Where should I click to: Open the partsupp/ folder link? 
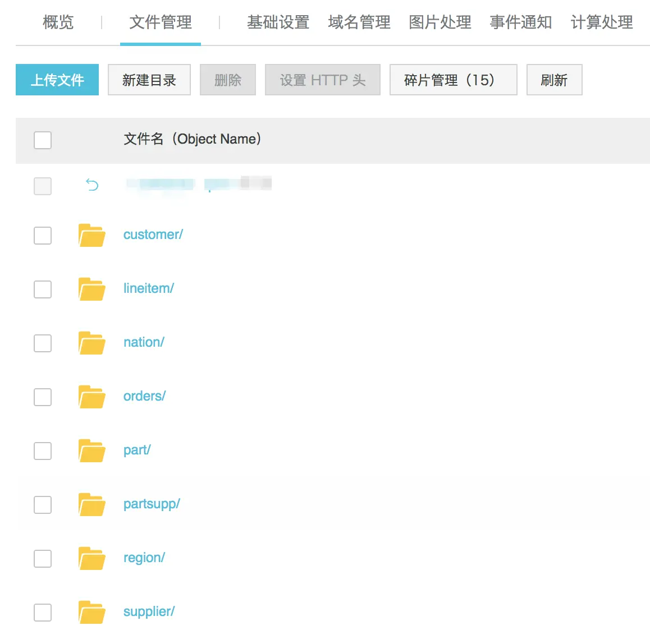coord(152,504)
